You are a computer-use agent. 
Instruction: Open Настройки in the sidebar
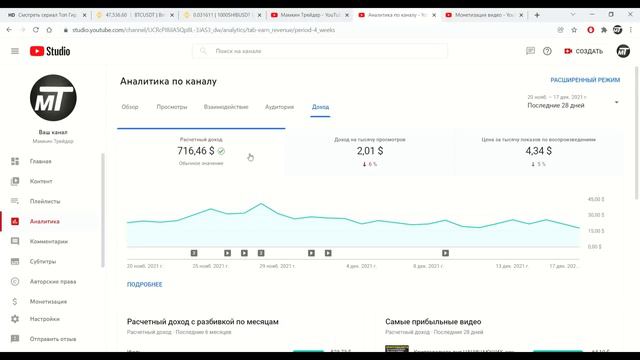(44, 319)
